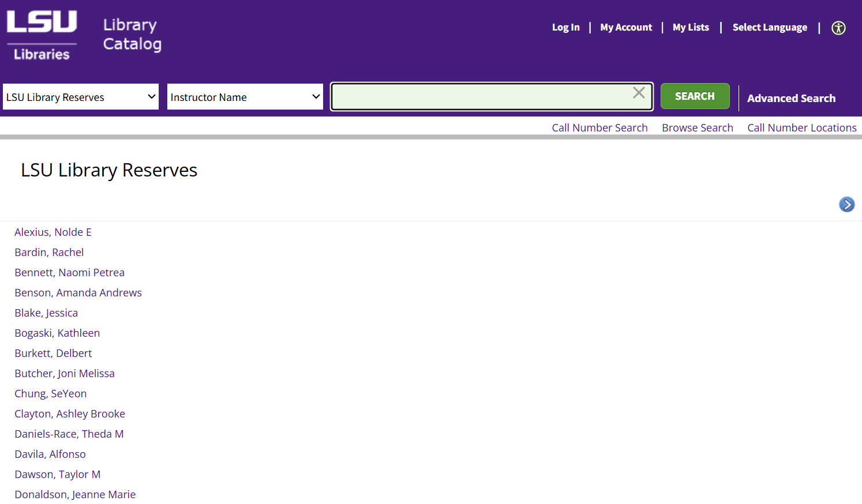The width and height of the screenshot is (862, 504).
Task: Open My Account
Action: point(625,27)
